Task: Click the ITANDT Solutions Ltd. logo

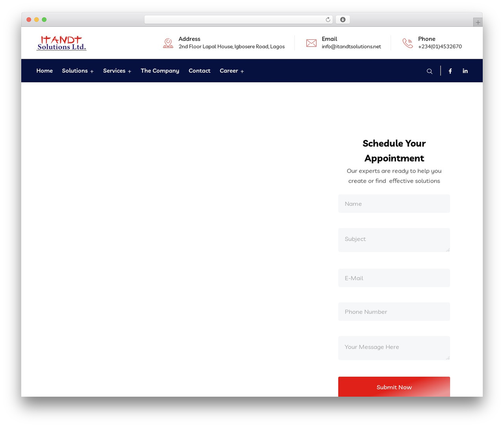Action: coord(61,43)
